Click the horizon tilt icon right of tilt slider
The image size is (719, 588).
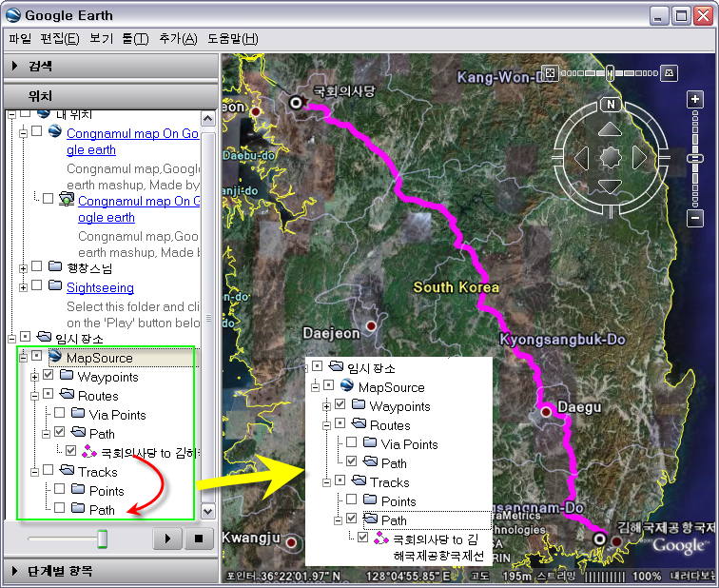tap(669, 72)
